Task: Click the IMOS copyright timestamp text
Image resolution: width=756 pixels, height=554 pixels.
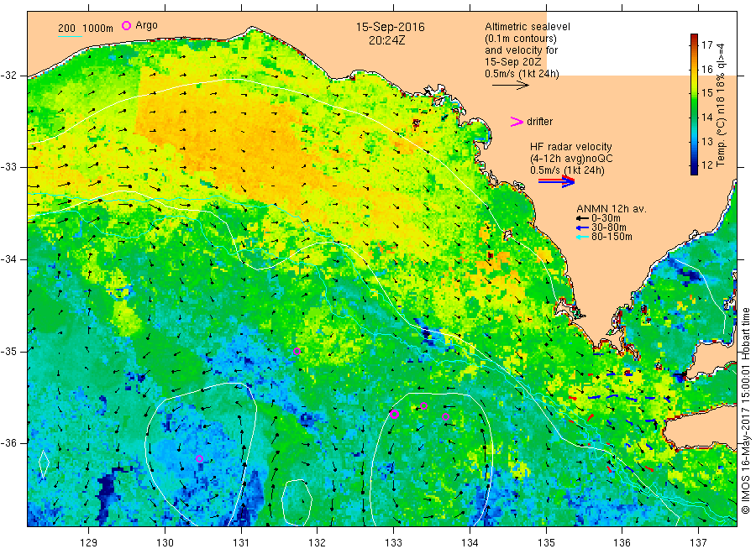Action: [745, 410]
